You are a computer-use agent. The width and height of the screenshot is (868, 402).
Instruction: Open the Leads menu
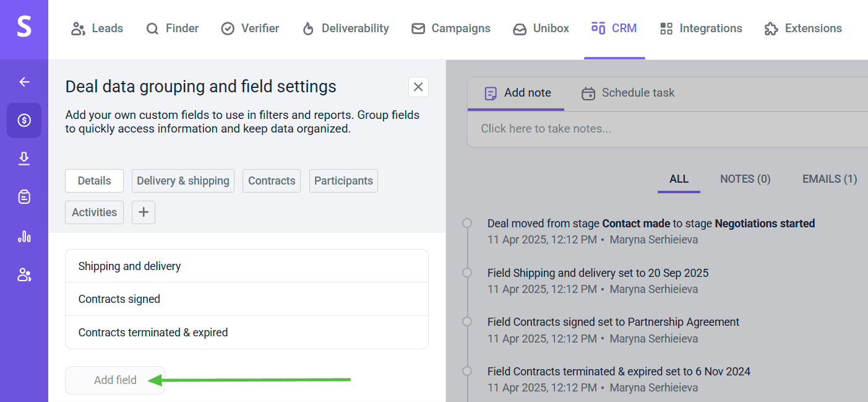point(97,28)
